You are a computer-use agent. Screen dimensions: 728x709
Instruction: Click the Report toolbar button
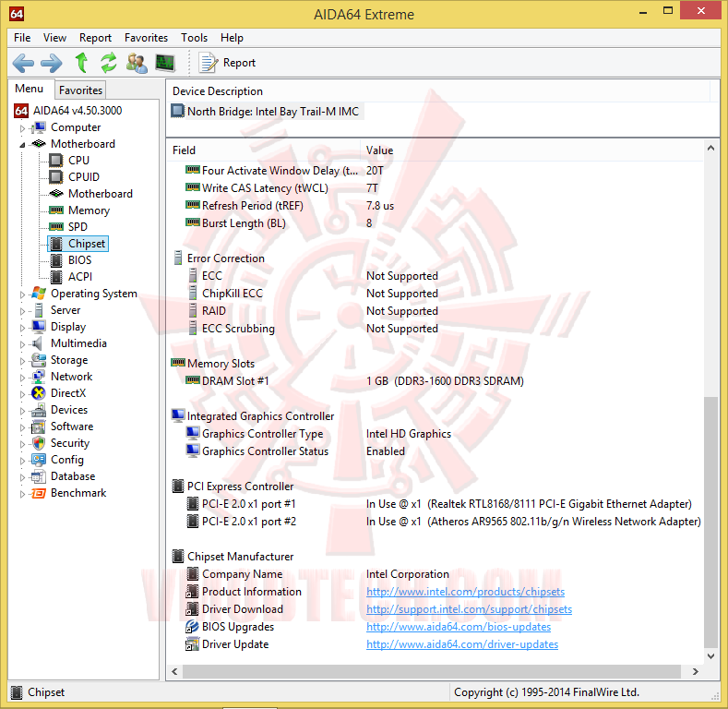[x=228, y=63]
